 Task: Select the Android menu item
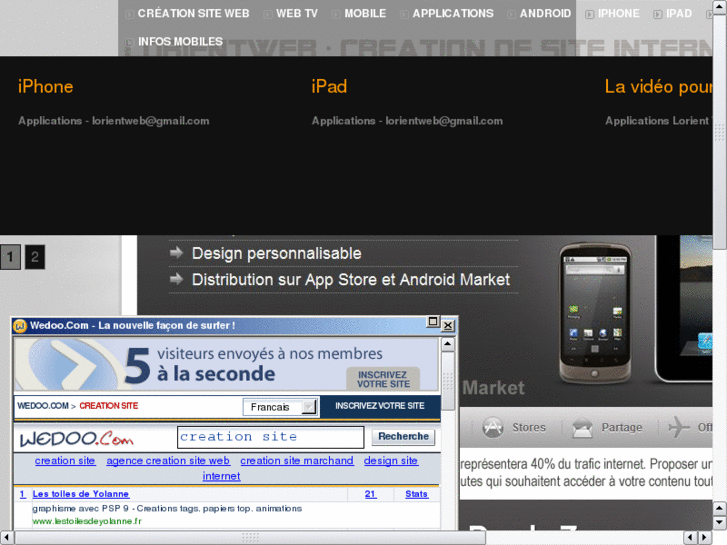(x=545, y=13)
